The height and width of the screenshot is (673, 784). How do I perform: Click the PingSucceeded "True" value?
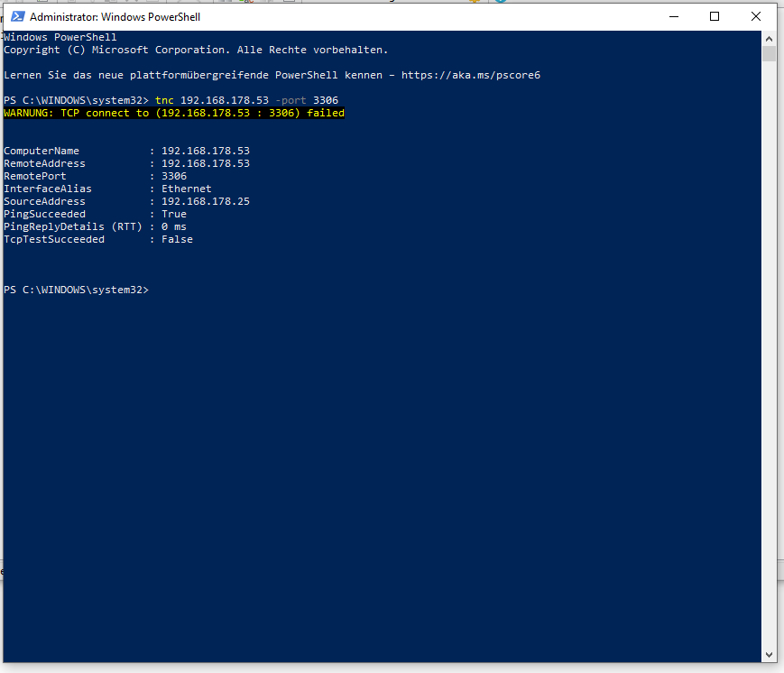pos(174,214)
